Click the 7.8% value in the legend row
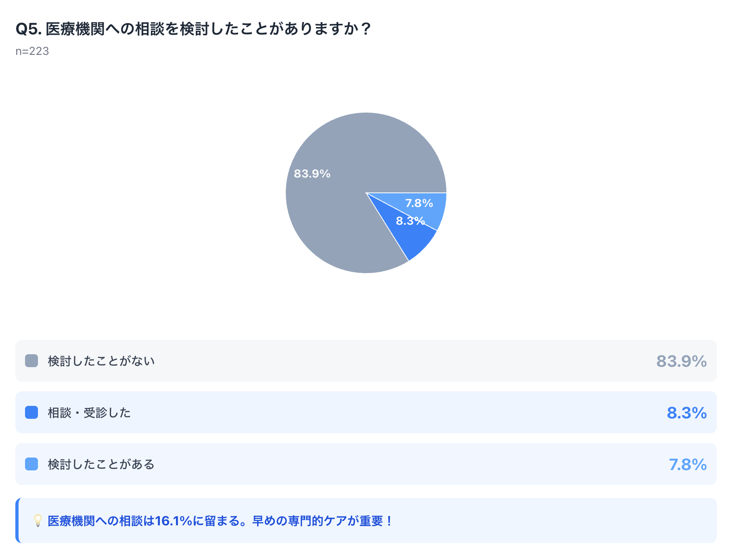Image resolution: width=733 pixels, height=560 pixels. click(x=687, y=464)
